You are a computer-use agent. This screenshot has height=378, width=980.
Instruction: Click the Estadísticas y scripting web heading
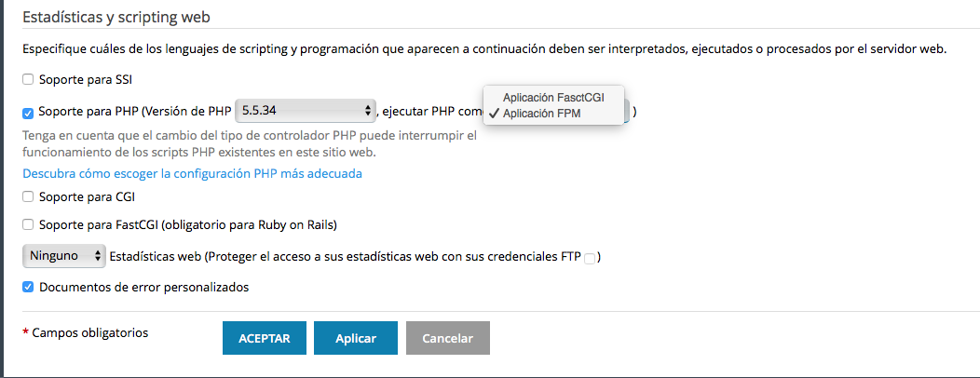130,18
